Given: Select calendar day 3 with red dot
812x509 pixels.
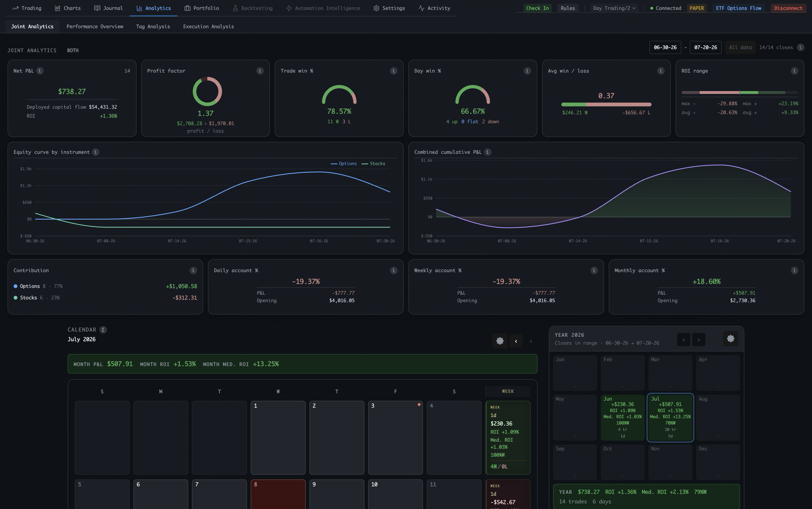Looking at the screenshot, I should click(395, 438).
